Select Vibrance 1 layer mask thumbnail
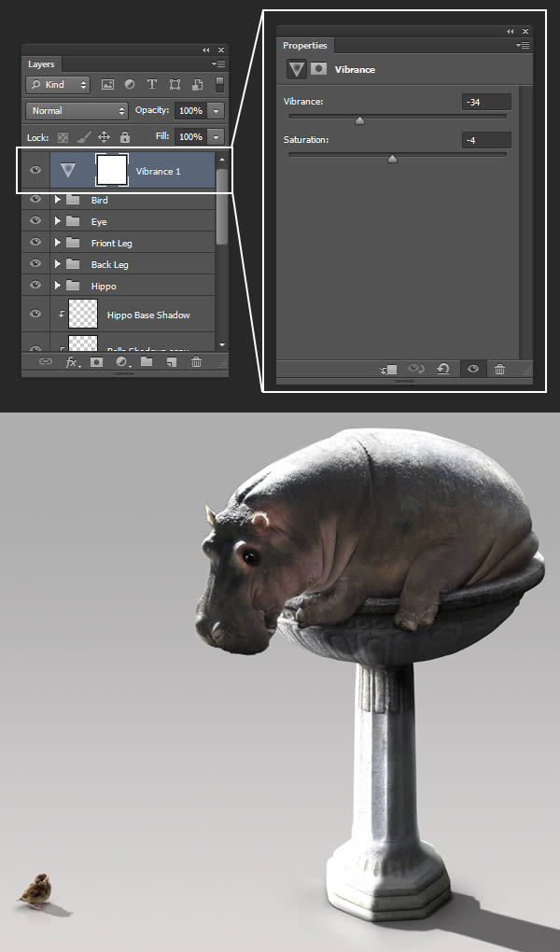Image resolution: width=560 pixels, height=952 pixels. pos(112,170)
